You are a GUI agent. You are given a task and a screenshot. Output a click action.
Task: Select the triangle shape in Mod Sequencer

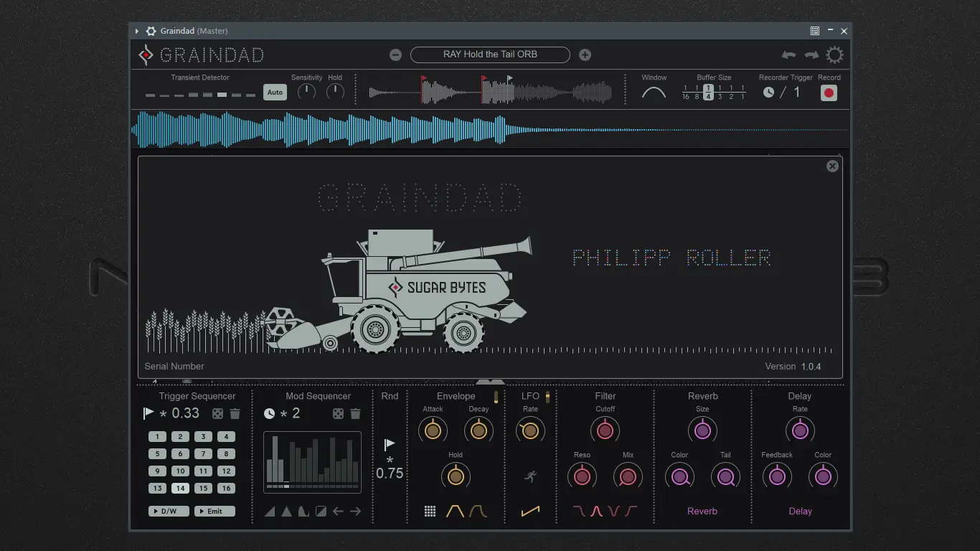(286, 512)
